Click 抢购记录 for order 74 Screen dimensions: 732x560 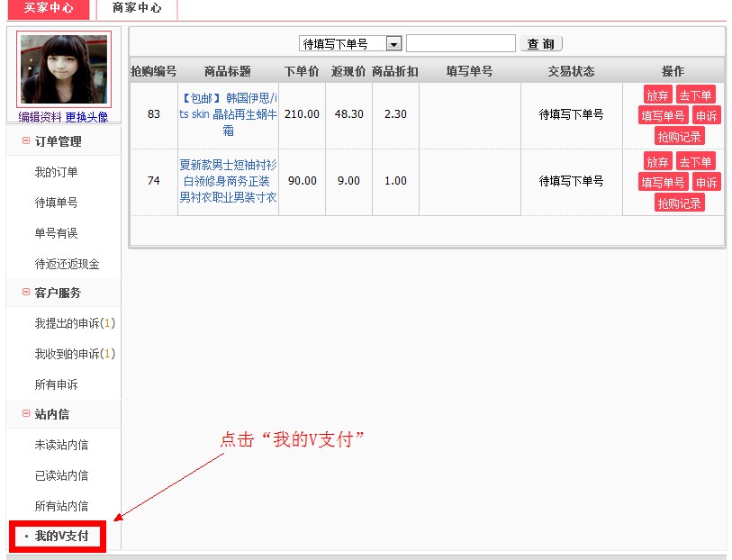(679, 203)
